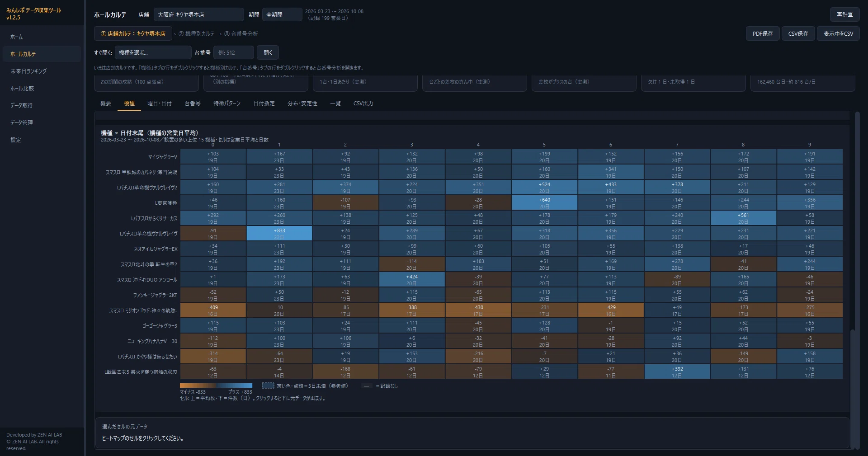868x456 pixels.
Task: Click the 開く button
Action: pyautogui.click(x=268, y=52)
